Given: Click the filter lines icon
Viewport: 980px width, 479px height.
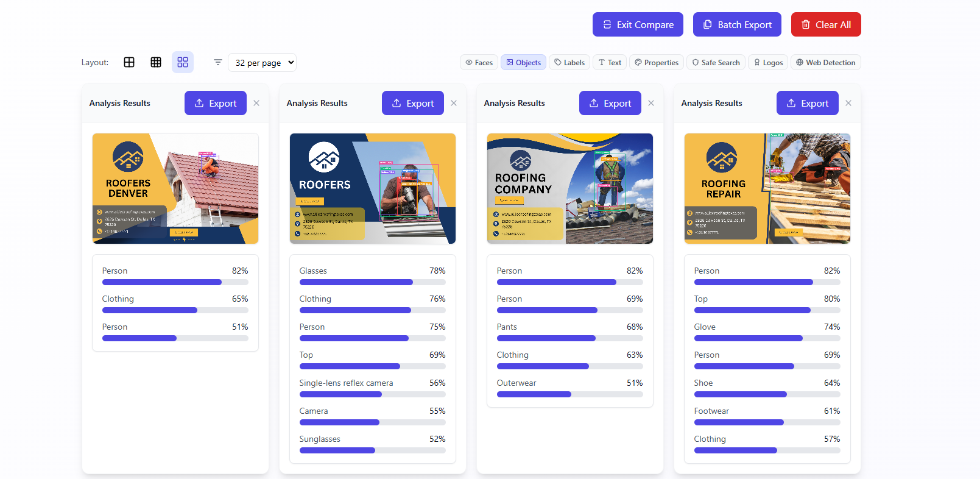Looking at the screenshot, I should 217,62.
